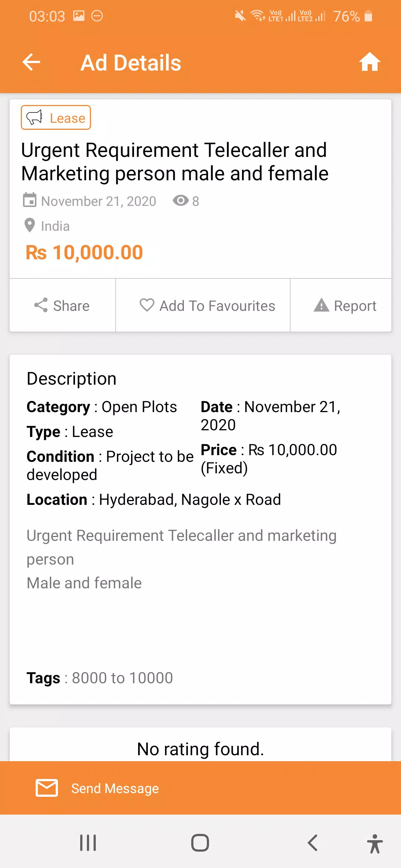This screenshot has height=868, width=401.
Task: Select the 8000 to 10000 tag
Action: point(122,678)
